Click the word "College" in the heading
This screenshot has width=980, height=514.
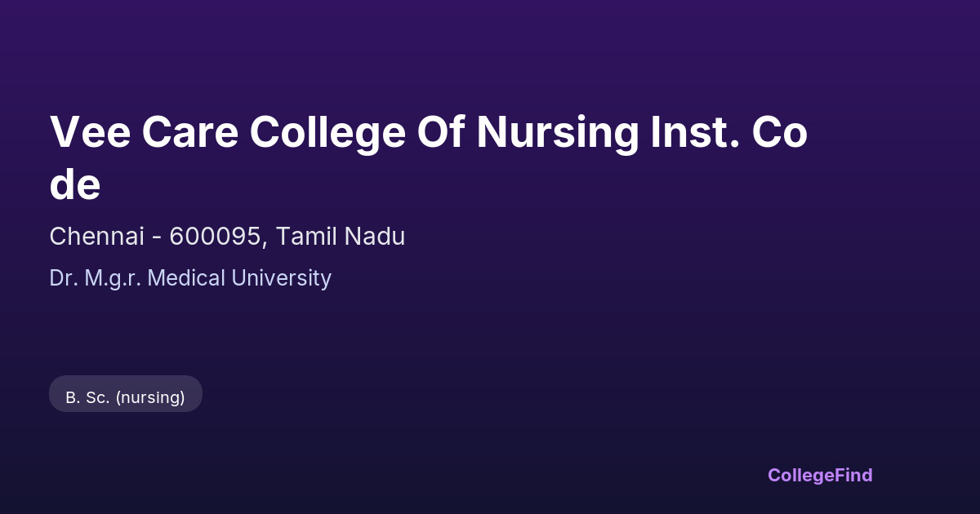click(327, 132)
